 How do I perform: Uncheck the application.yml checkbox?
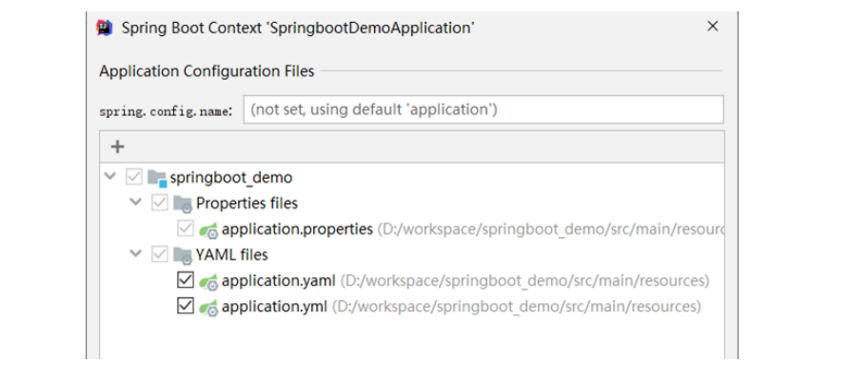[x=186, y=307]
